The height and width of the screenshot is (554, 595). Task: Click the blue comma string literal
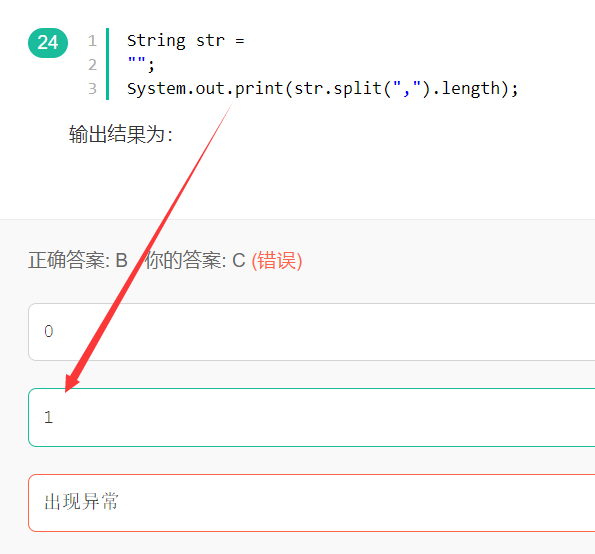point(407,89)
